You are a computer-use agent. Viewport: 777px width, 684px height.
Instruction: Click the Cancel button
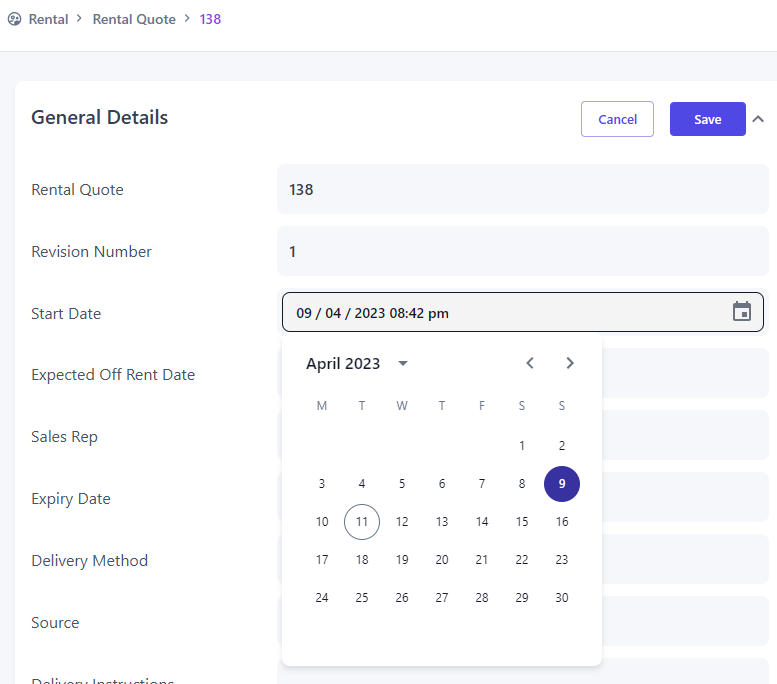[x=617, y=119]
